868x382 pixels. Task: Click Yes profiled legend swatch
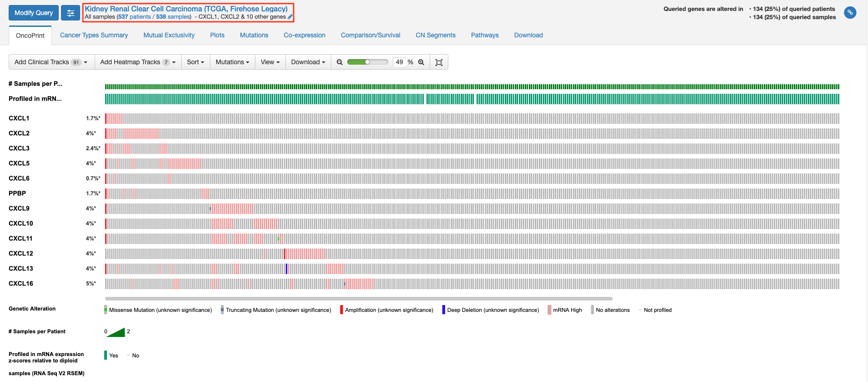106,355
